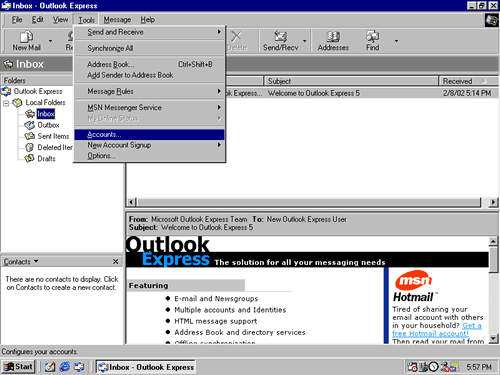The image size is (500, 375).
Task: Click the clock-shaped system tray icon
Action: coord(433,367)
